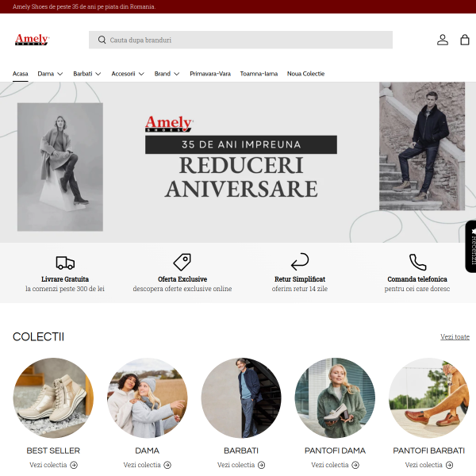This screenshot has width=476, height=476.
Task: Open Toamna-Iarna menu item
Action: point(259,74)
